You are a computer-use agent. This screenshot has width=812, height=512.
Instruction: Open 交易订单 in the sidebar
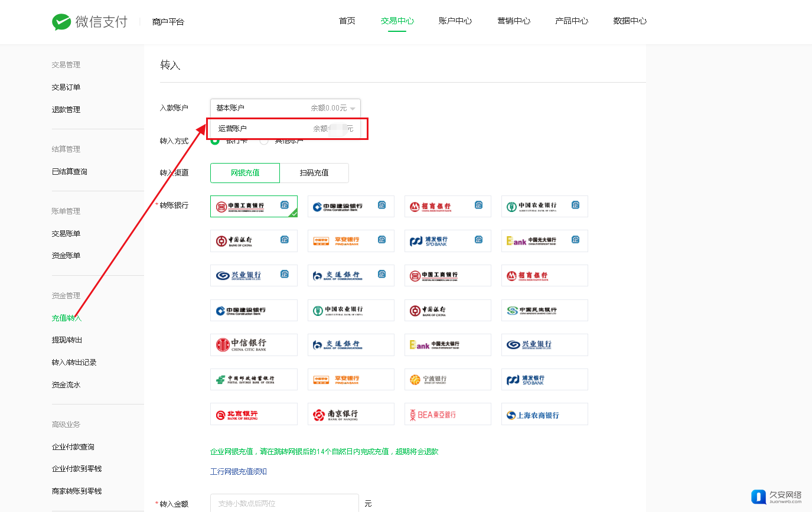(x=66, y=87)
